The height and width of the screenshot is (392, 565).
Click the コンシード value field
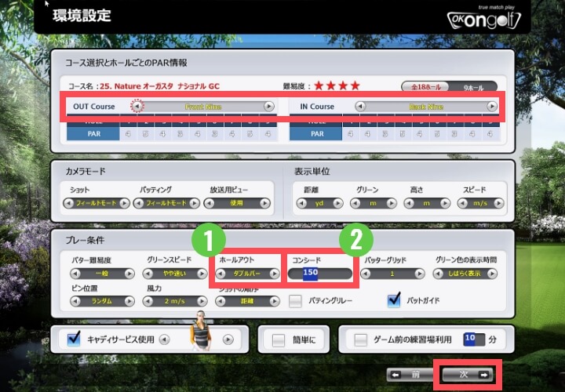319,274
